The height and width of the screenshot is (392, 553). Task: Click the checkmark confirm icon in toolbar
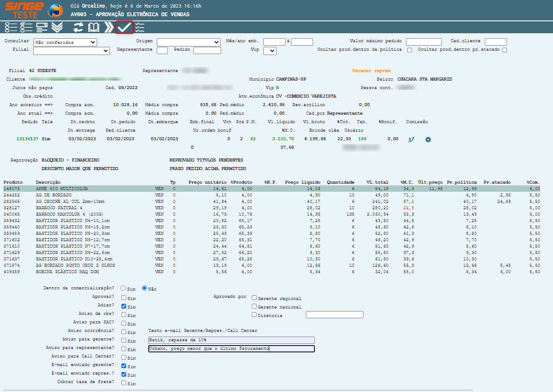(124, 28)
